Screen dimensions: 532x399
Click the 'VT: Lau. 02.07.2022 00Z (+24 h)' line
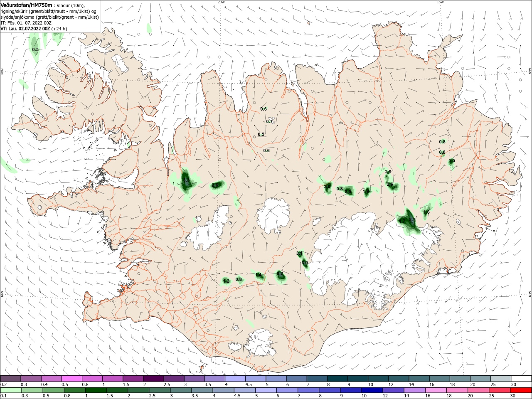coord(34,29)
